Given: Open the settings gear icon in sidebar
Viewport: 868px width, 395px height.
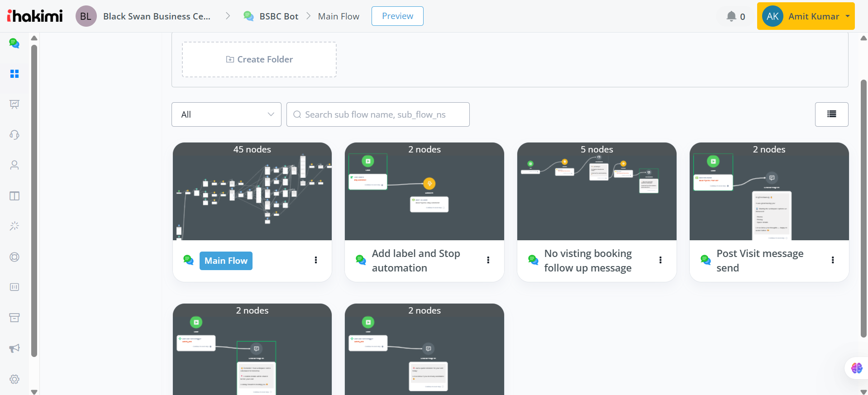Looking at the screenshot, I should [14, 379].
